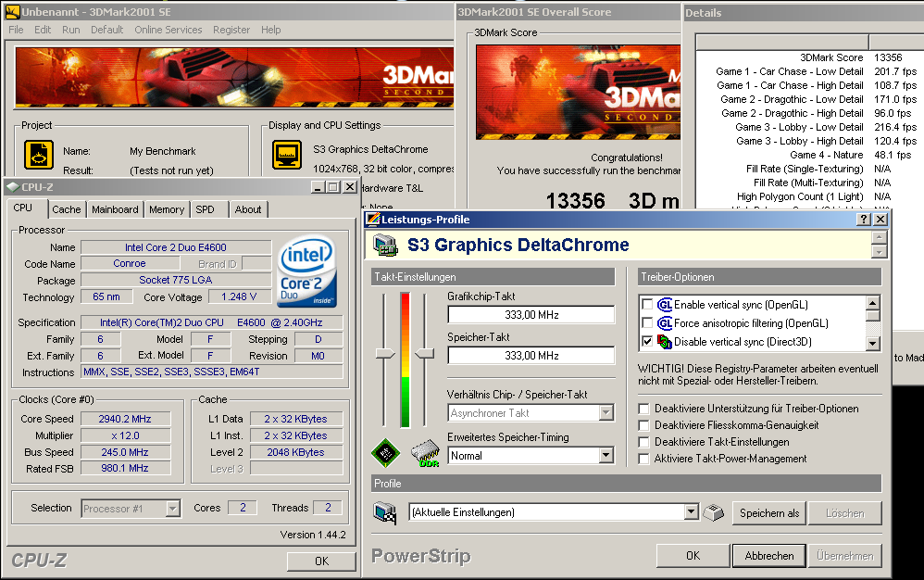This screenshot has width=924, height=580.
Task: Click the graphics chip icon under sliders
Action: point(386,453)
